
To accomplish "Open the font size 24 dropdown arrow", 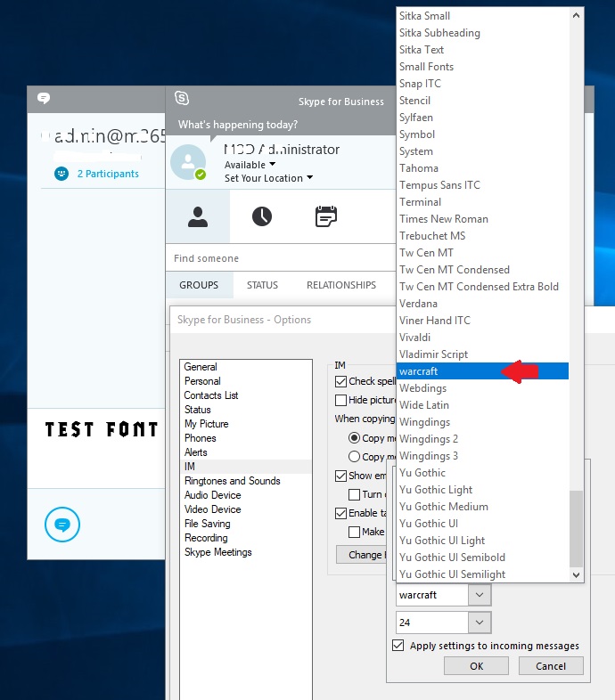I will coord(480,623).
